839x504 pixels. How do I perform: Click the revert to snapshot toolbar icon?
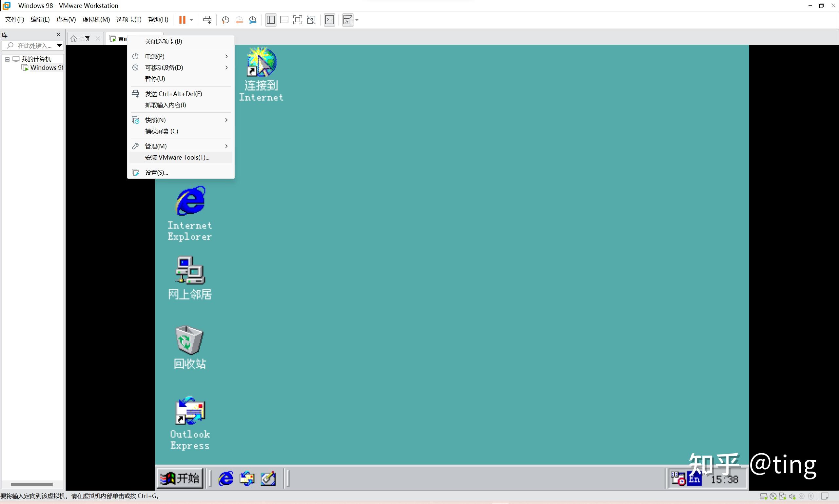pos(239,20)
